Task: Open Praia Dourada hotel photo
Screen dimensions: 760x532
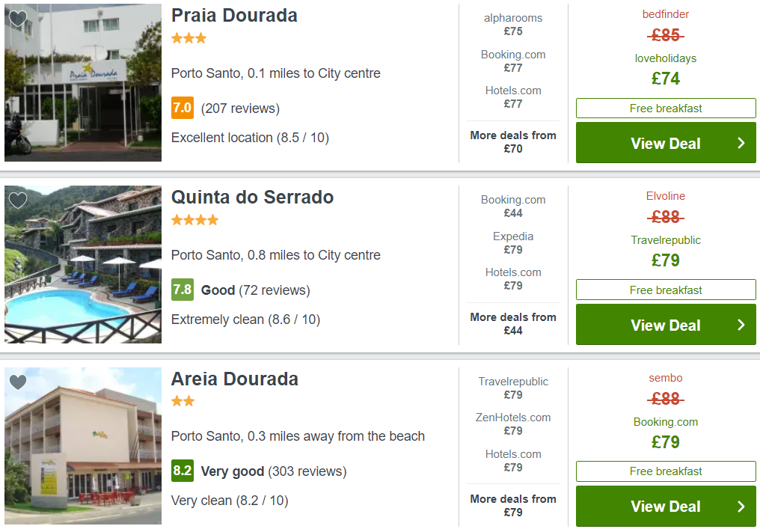Action: pos(83,82)
